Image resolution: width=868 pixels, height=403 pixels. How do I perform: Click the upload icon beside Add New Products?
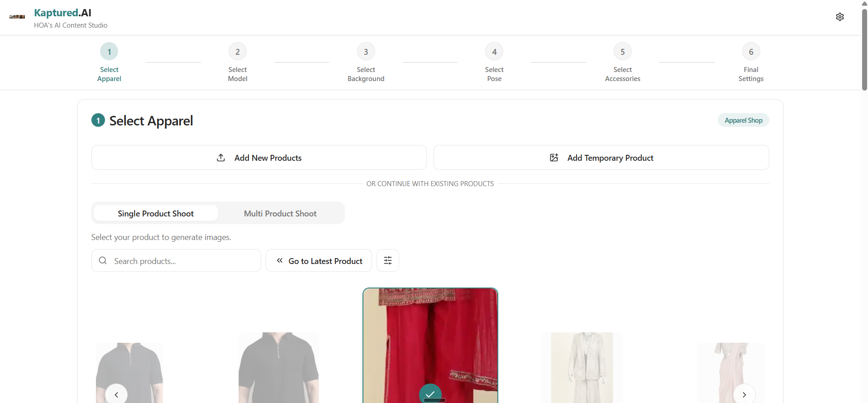click(221, 158)
